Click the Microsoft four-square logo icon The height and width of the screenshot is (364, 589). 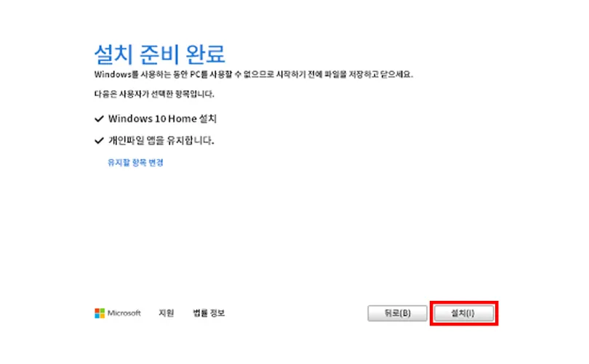click(100, 313)
